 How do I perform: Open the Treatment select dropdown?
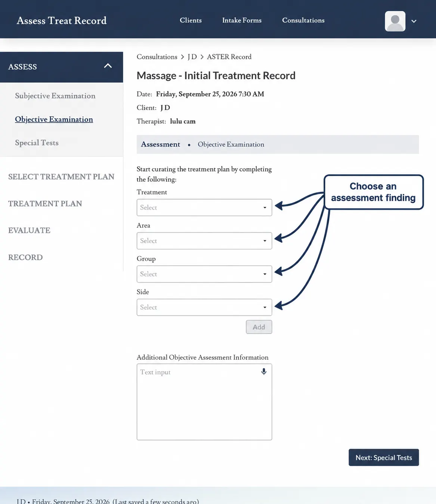pos(204,208)
